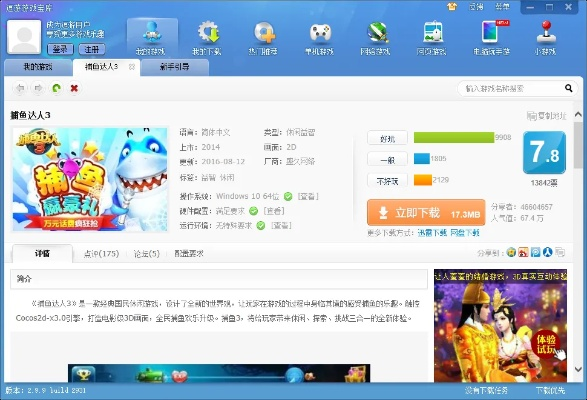
Task: Click the user avatar picture
Action: pos(24,37)
